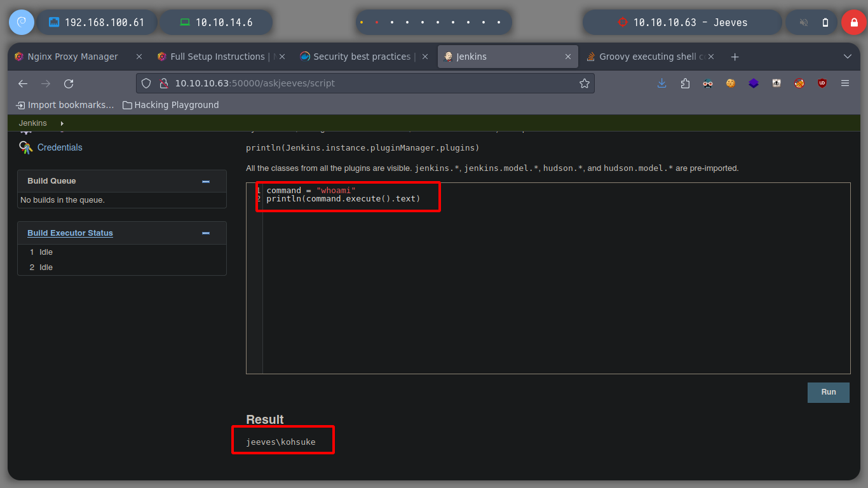This screenshot has height=488, width=868.
Task: Click the shield tracking protection icon
Action: [x=146, y=83]
